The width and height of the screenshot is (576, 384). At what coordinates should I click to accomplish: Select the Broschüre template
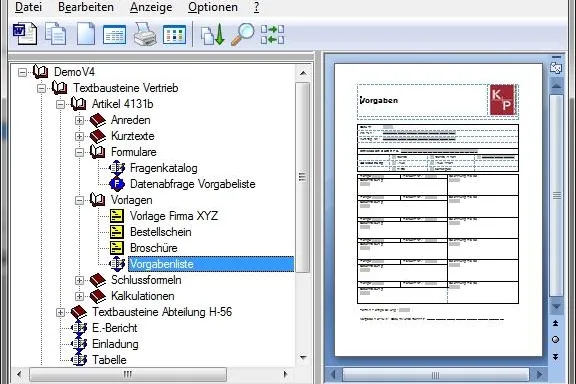(154, 248)
